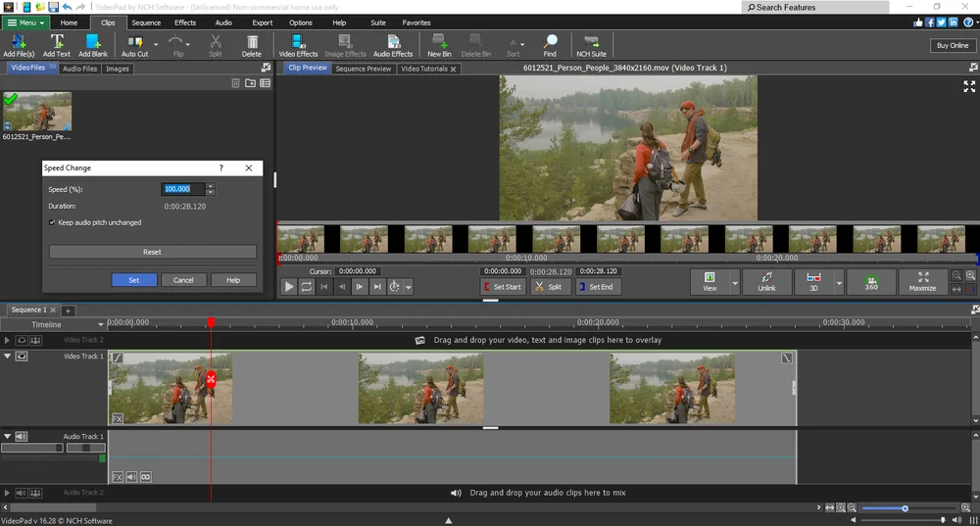Toggle solo icon on Audio Track 2
This screenshot has height=526, width=980.
click(35, 493)
